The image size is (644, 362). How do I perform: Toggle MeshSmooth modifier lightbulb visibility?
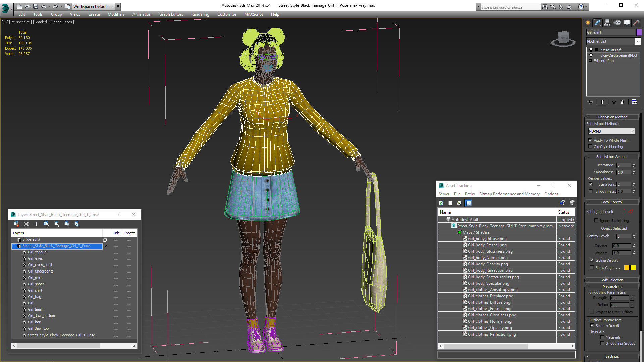click(x=591, y=50)
